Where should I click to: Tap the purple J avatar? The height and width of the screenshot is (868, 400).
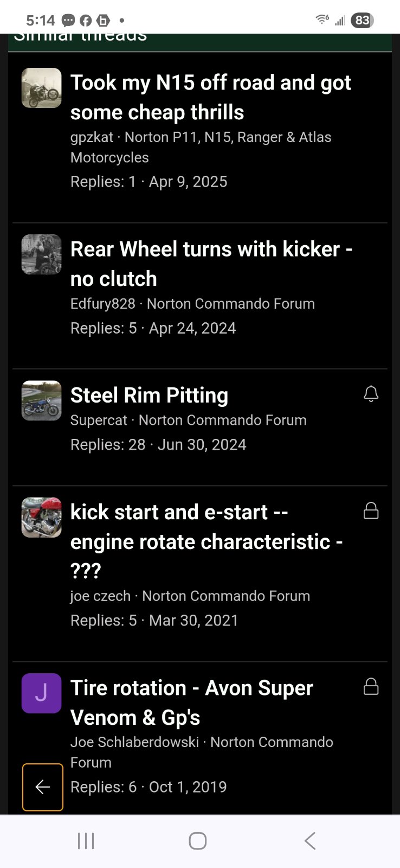[41, 693]
